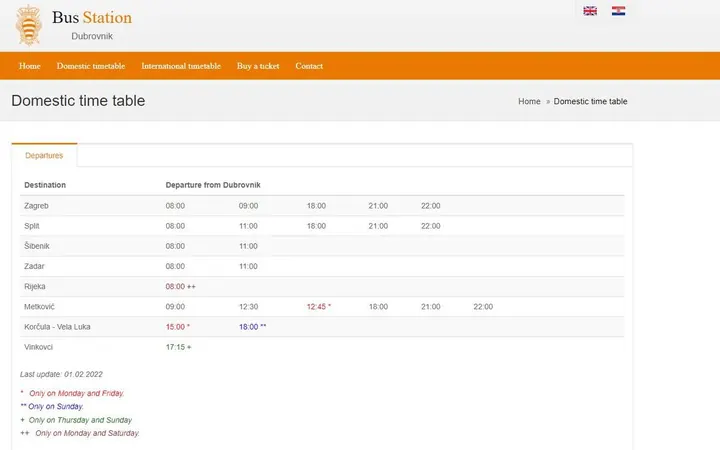Click the Domestic time table breadcrumb text
Viewport: 720px width, 450px height.
pos(590,101)
